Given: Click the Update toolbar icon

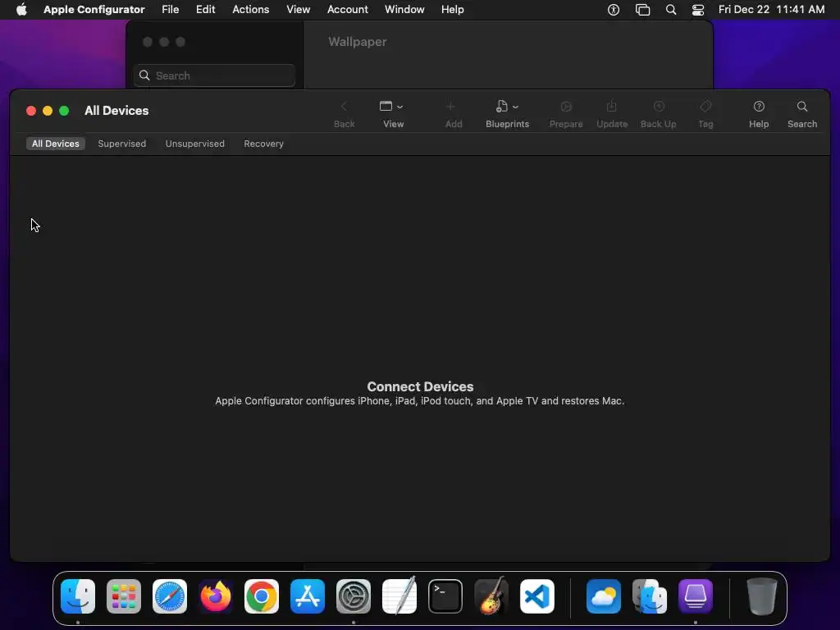Looking at the screenshot, I should [x=612, y=107].
